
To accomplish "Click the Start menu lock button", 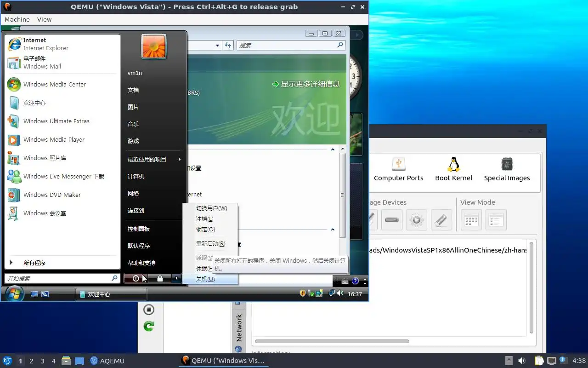I will click(x=160, y=278).
